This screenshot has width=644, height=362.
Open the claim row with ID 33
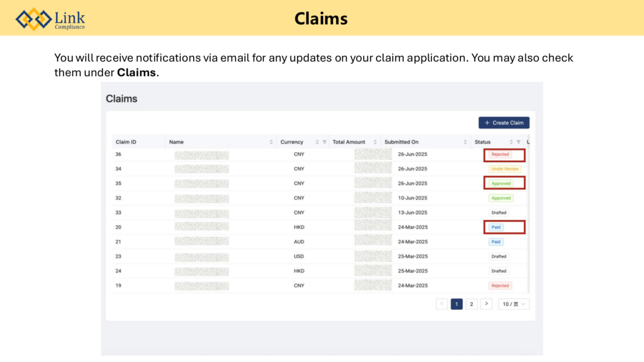[x=118, y=212]
